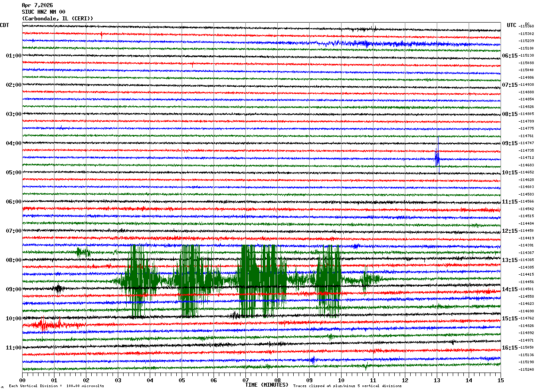This screenshot has width=536, height=392.
Task: Click the '06' minute tick label
Action: pos(214,380)
